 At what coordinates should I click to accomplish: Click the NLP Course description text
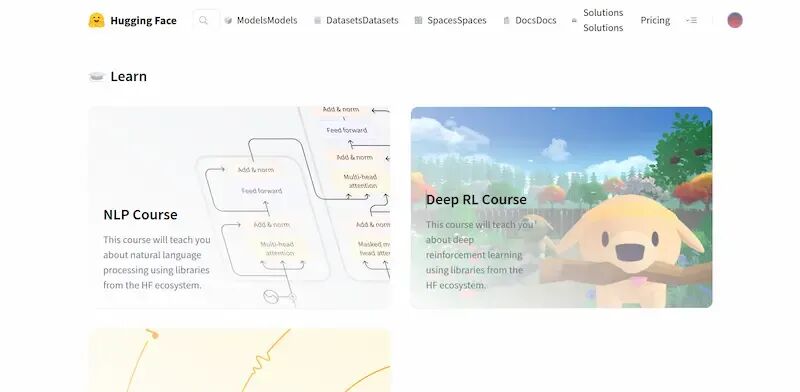157,262
